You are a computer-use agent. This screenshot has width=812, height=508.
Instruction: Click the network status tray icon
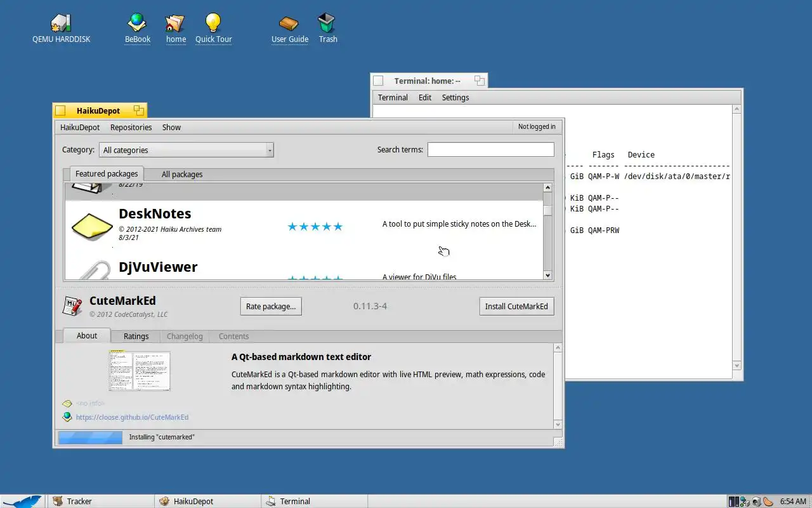pyautogui.click(x=745, y=502)
